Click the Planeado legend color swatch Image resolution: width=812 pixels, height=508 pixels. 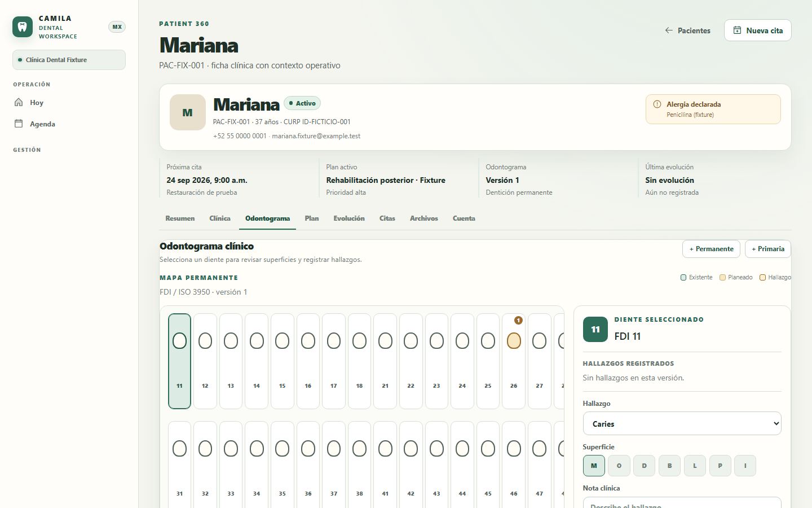[x=722, y=278]
